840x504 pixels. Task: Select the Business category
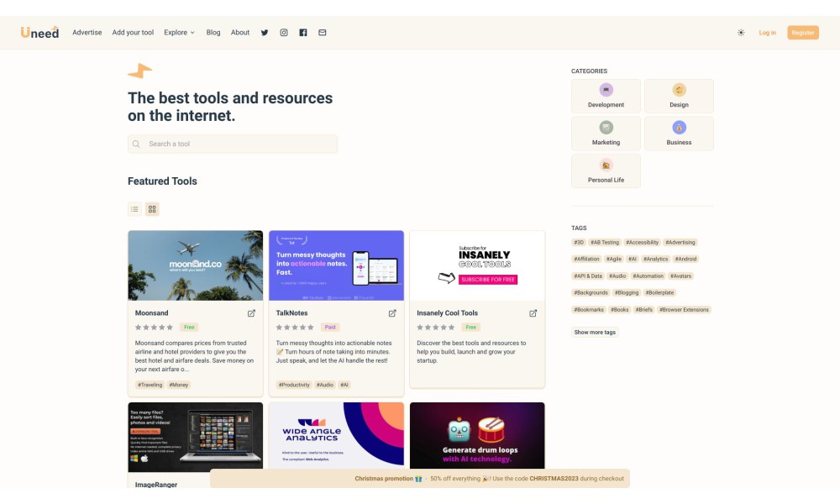coord(679,134)
